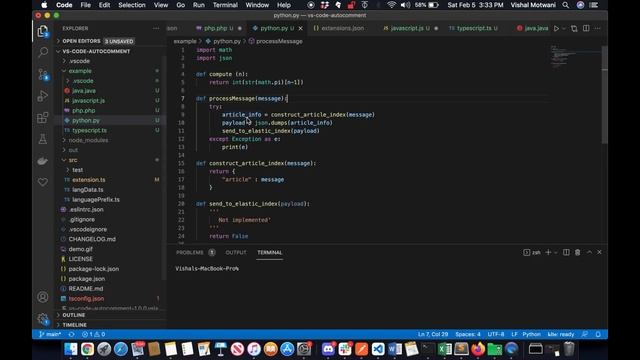Select language mode Python in status bar

click(x=532, y=334)
